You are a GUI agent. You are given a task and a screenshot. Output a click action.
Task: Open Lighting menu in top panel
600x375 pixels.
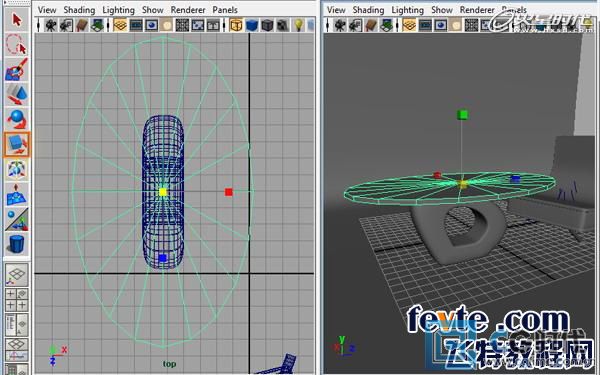click(x=118, y=10)
